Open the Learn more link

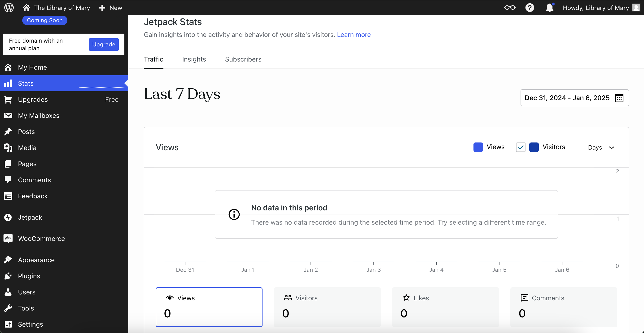tap(354, 35)
